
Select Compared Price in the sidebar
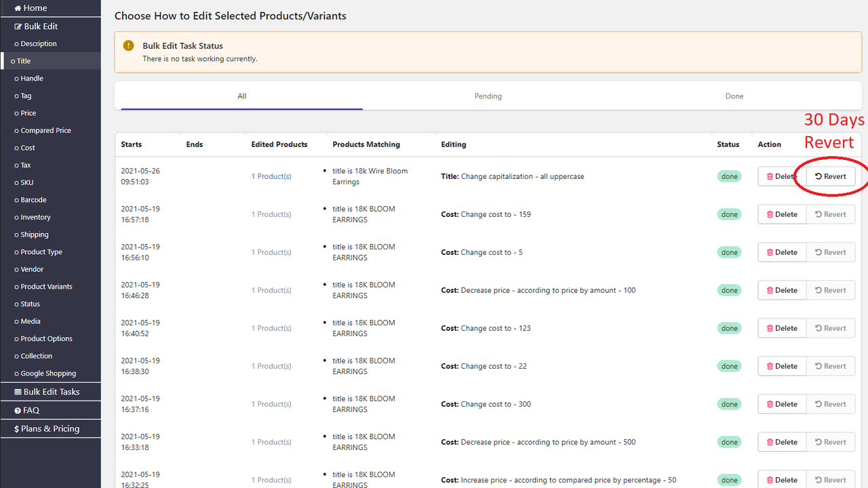click(50, 131)
